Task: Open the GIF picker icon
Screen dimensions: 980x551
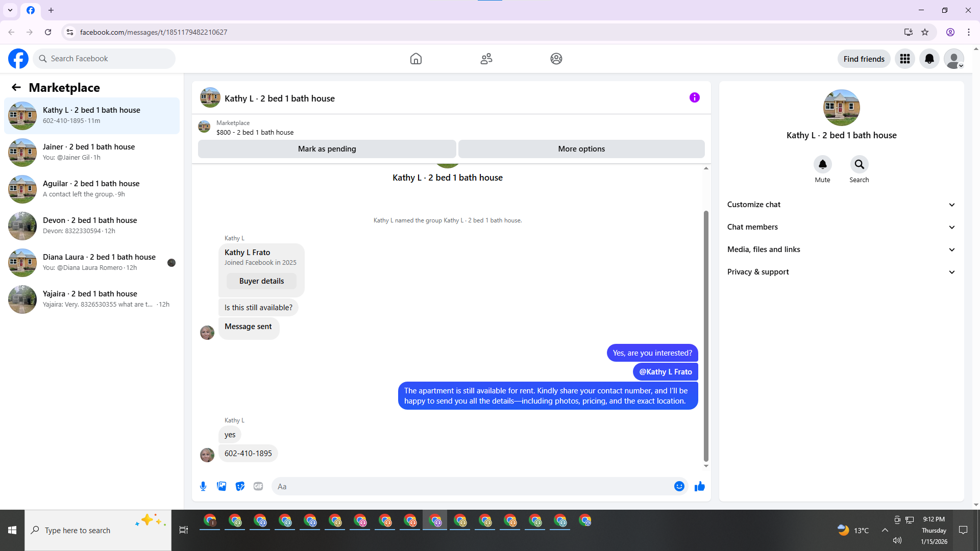Action: point(258,486)
